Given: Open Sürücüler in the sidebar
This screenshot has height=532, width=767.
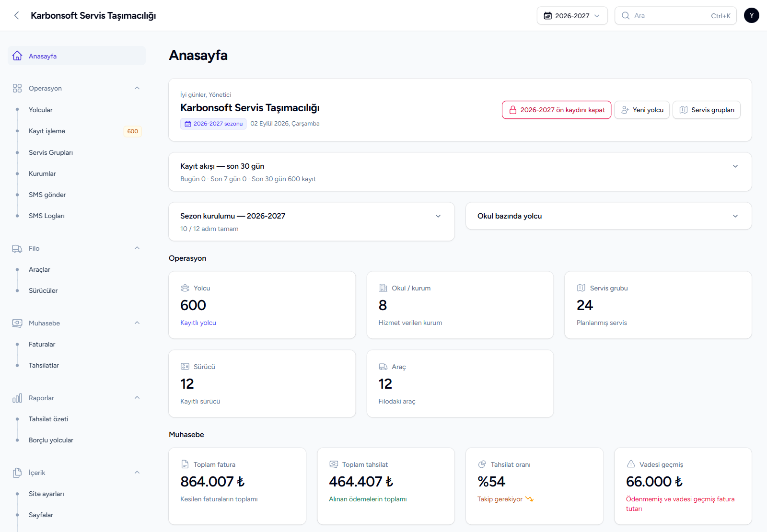Looking at the screenshot, I should 77,290.
